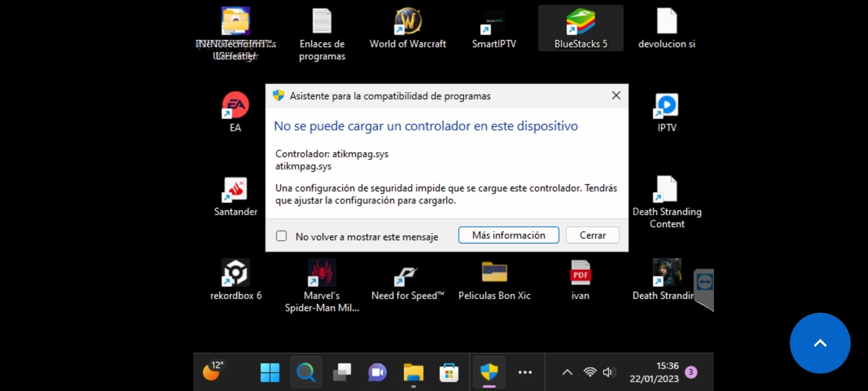
Task: Select the Santander desktop shortcut
Action: pyautogui.click(x=235, y=190)
